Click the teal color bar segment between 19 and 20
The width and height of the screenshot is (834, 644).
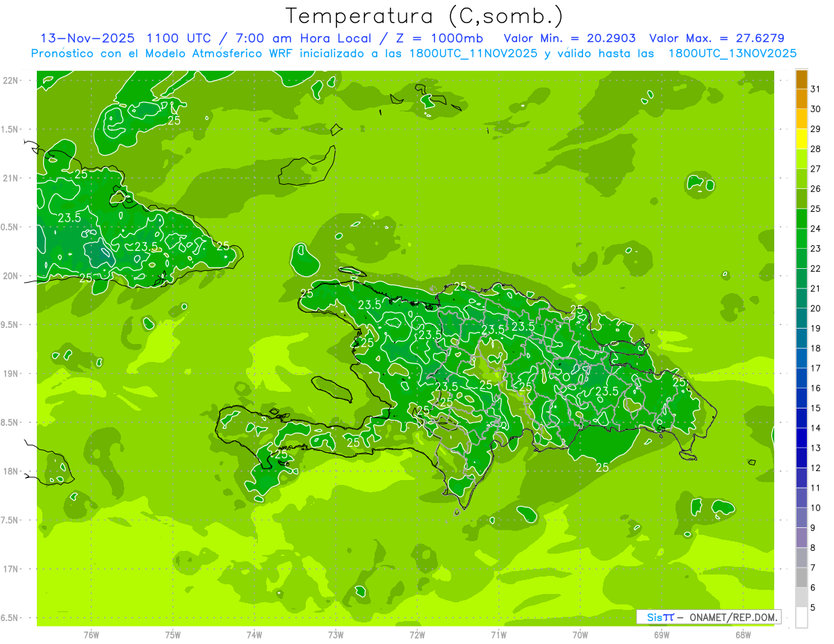801,318
